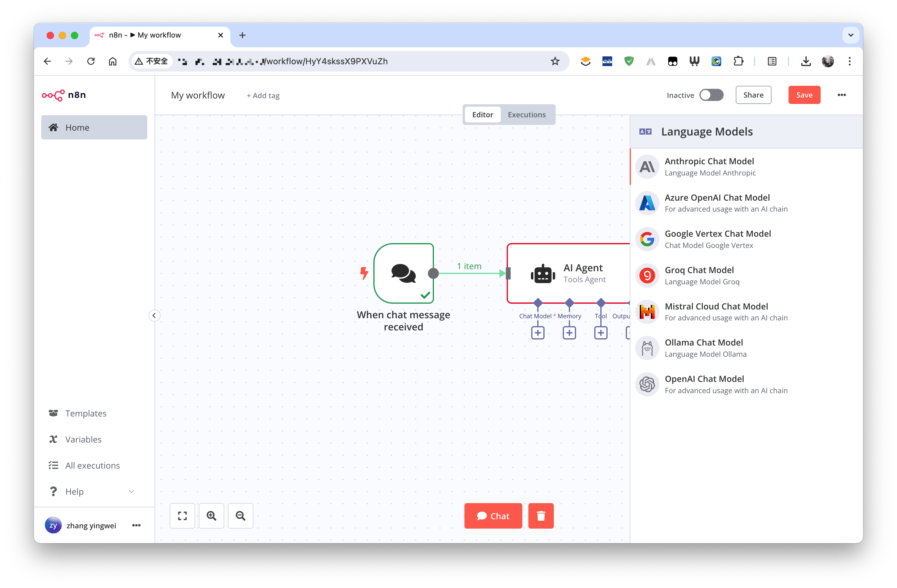Open browser home page
This screenshot has height=588, width=897.
point(113,61)
